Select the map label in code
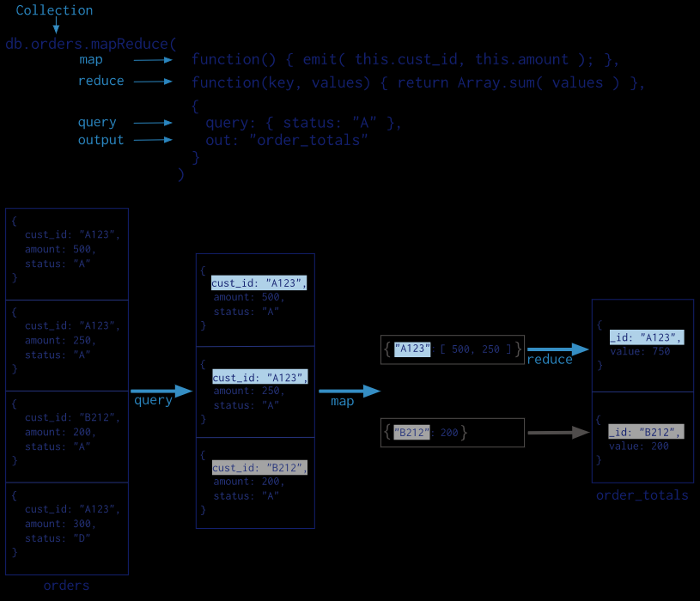 click(x=91, y=60)
